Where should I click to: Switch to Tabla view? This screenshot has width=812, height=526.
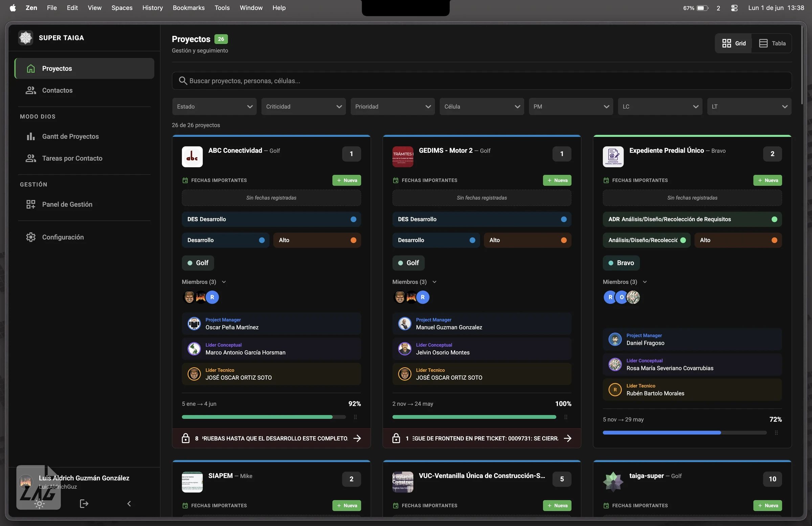point(772,43)
